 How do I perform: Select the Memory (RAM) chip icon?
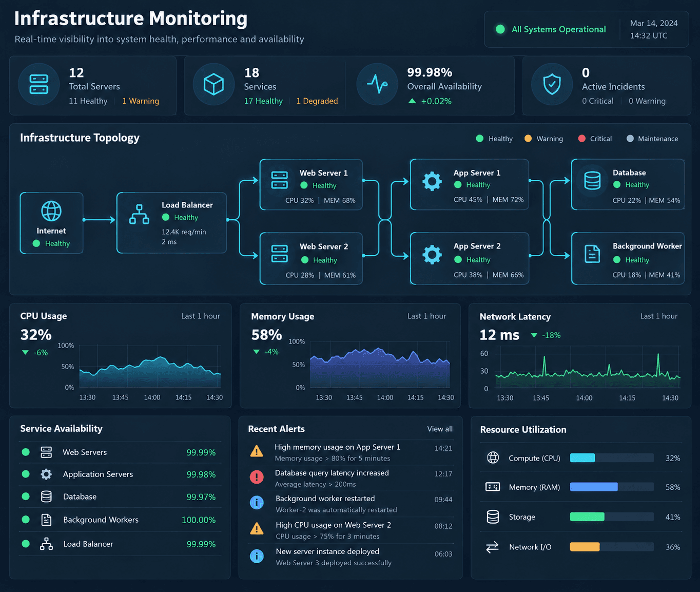(493, 487)
